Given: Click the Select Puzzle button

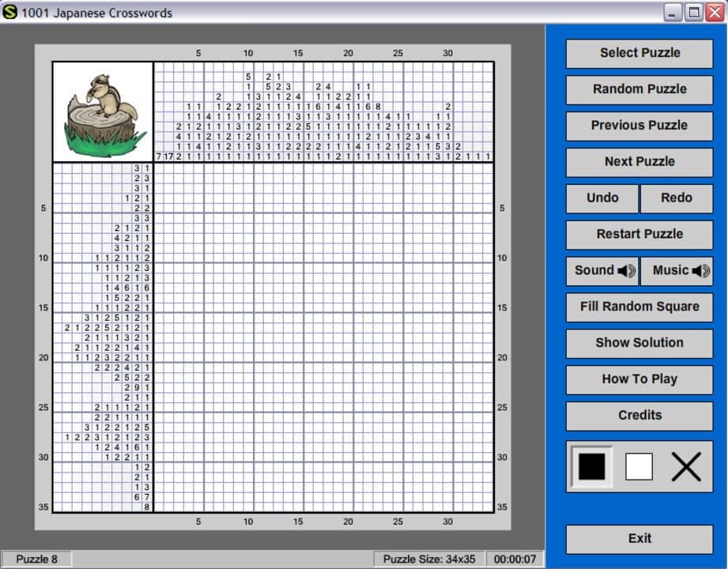Looking at the screenshot, I should pyautogui.click(x=639, y=53).
